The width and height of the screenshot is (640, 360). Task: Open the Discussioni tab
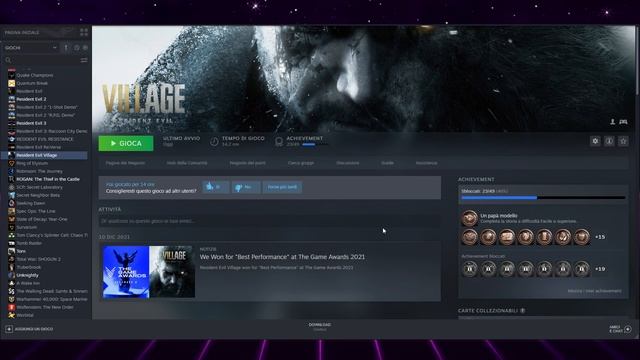[x=348, y=163]
